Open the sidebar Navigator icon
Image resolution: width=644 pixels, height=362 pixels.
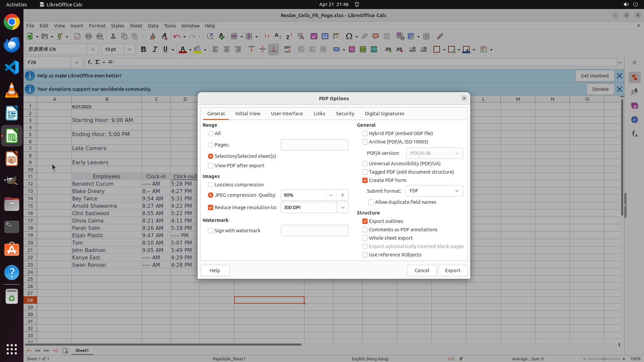pyautogui.click(x=634, y=120)
